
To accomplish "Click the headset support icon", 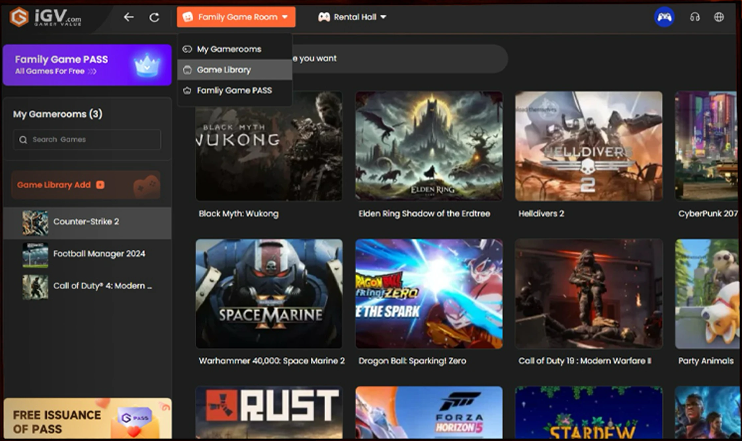I will [695, 17].
